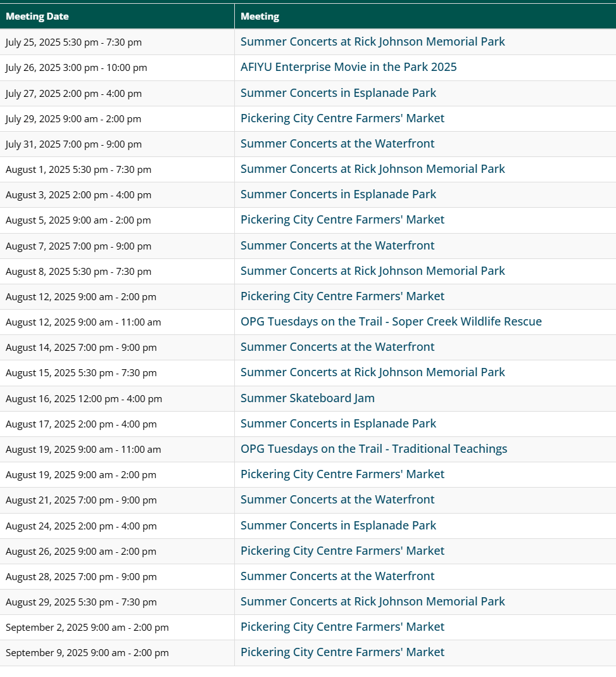Open the July 29 Pickering Farmers' Market link
This screenshot has width=616, height=677.
click(x=342, y=118)
